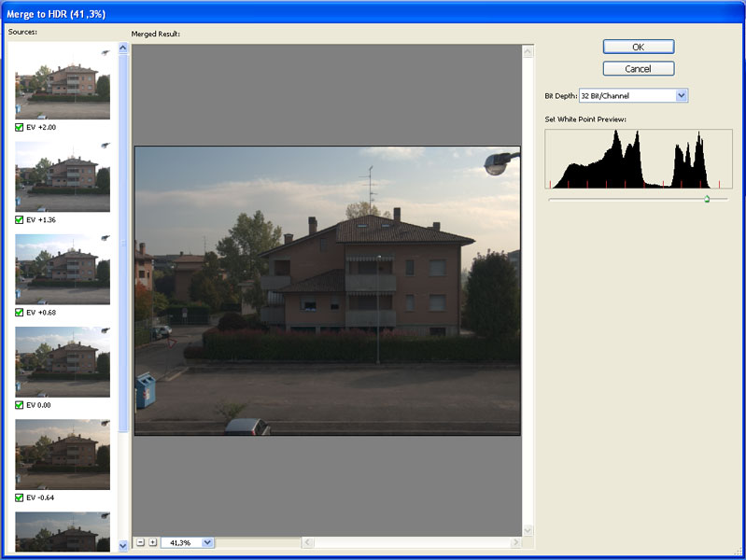746x560 pixels.
Task: Click the preview horizontal scroll right arrow
Action: [515, 542]
